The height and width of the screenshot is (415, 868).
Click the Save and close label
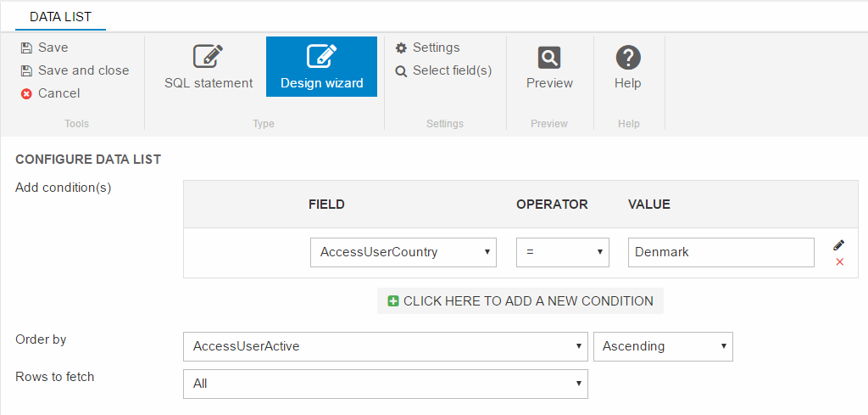pos(84,71)
